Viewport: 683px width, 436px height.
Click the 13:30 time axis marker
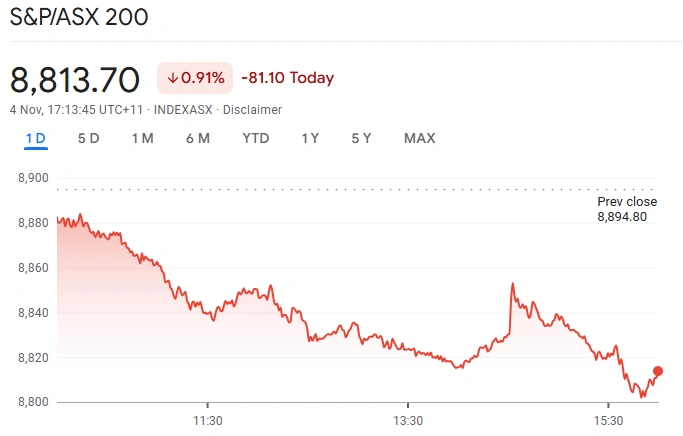[x=408, y=420]
